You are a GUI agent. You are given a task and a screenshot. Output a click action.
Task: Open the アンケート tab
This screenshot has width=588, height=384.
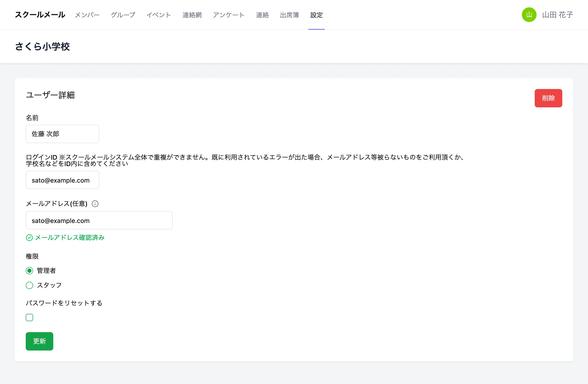[x=229, y=15]
